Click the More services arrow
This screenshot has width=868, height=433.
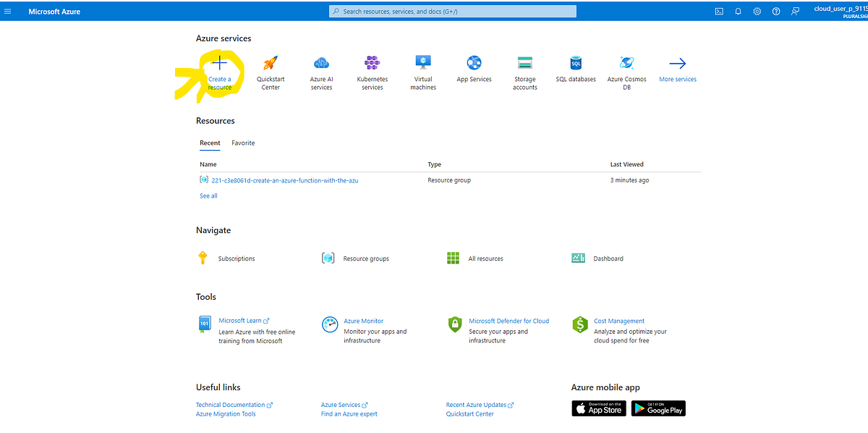point(677,70)
